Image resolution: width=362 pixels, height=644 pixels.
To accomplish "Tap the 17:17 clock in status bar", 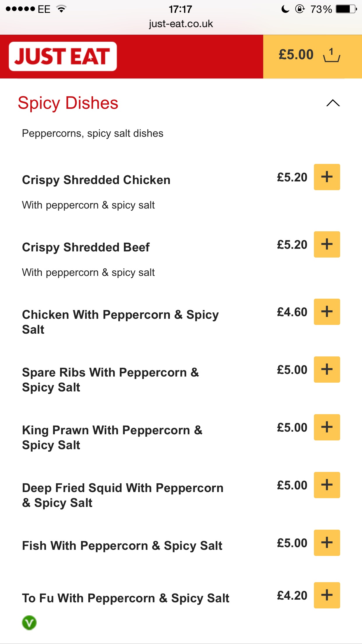I will tap(180, 9).
